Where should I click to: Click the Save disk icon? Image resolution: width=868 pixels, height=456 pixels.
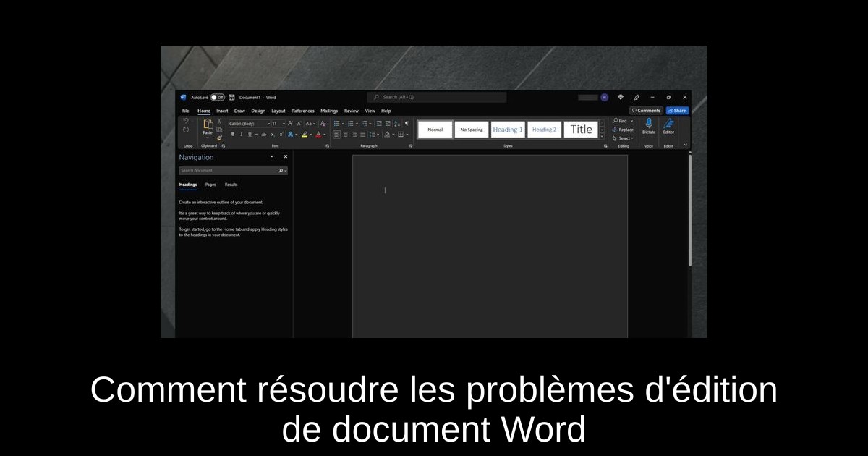coord(231,97)
